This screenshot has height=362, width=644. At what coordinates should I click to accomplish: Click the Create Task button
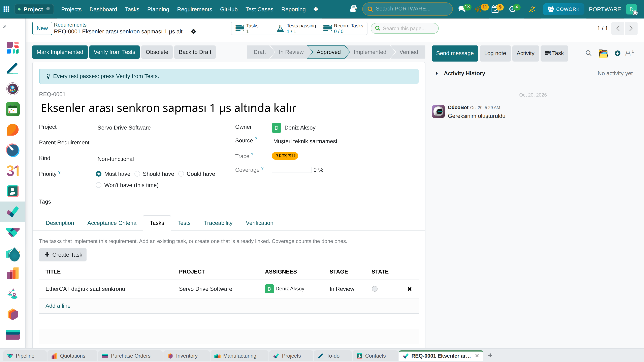[x=63, y=255]
